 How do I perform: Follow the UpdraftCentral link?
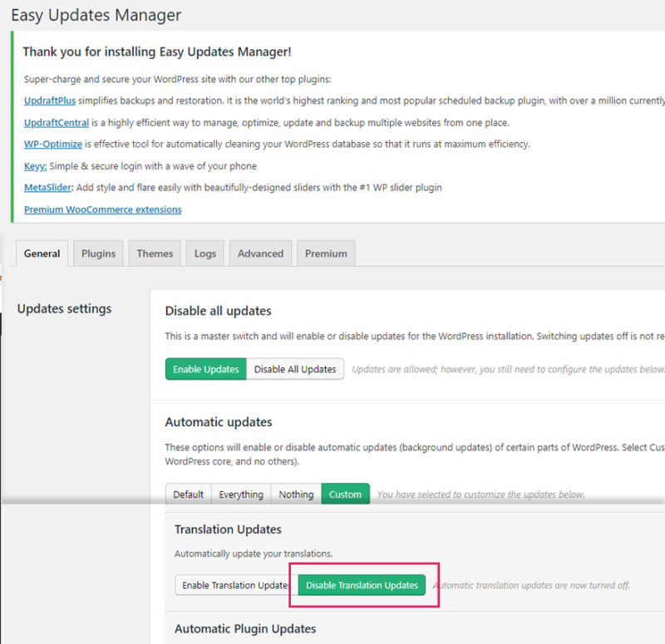point(57,122)
